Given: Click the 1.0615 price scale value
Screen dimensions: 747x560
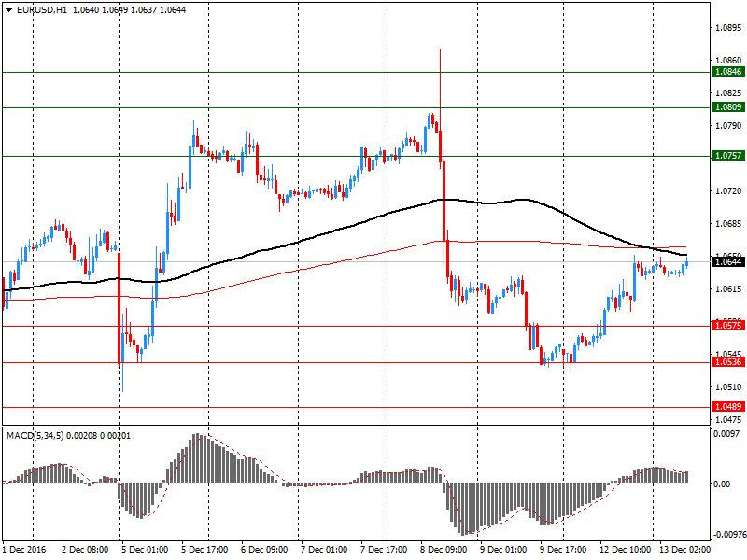Looking at the screenshot, I should pyautogui.click(x=728, y=289).
